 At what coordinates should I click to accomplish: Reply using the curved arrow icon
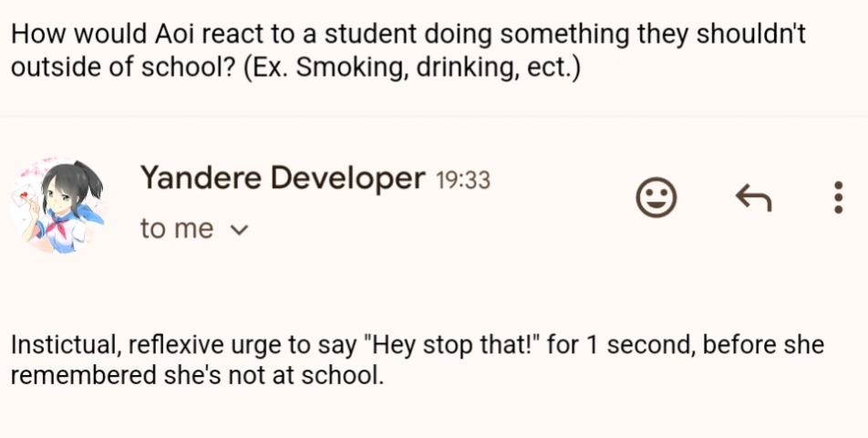click(753, 197)
